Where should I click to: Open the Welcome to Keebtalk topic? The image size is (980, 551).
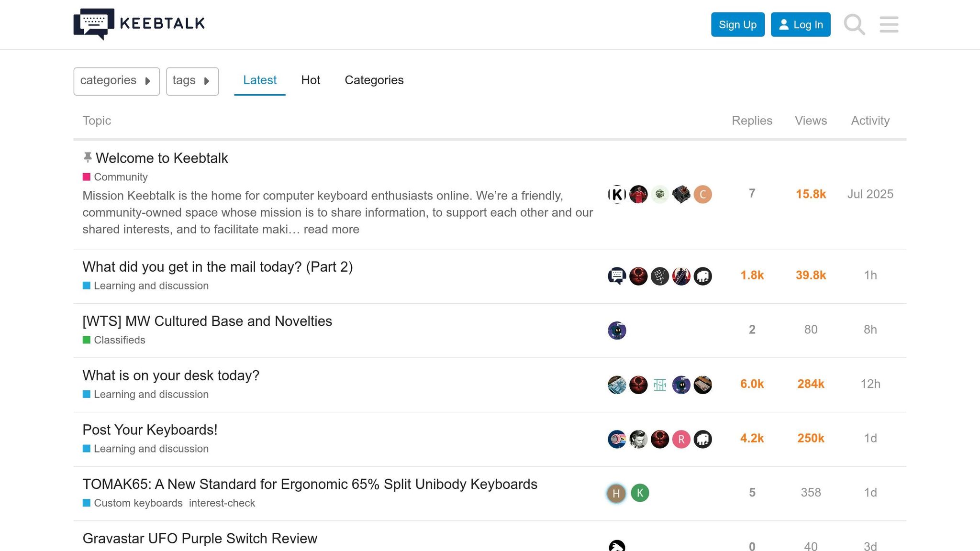pyautogui.click(x=162, y=158)
